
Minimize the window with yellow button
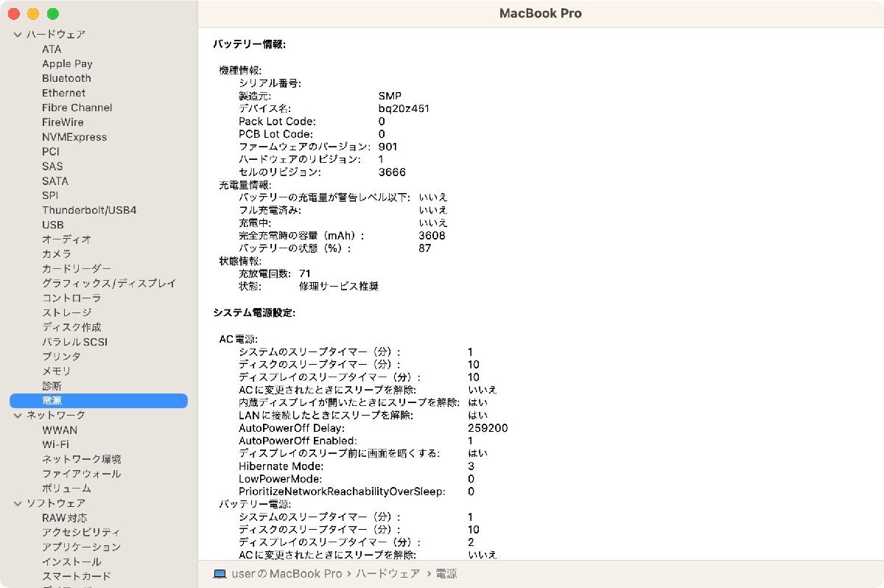coord(33,14)
